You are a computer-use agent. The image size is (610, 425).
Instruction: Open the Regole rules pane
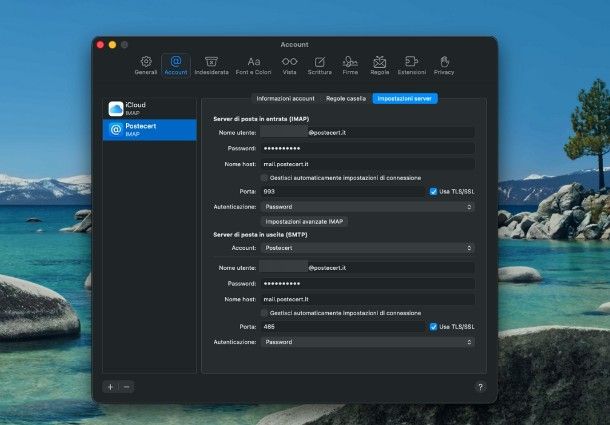[380, 65]
